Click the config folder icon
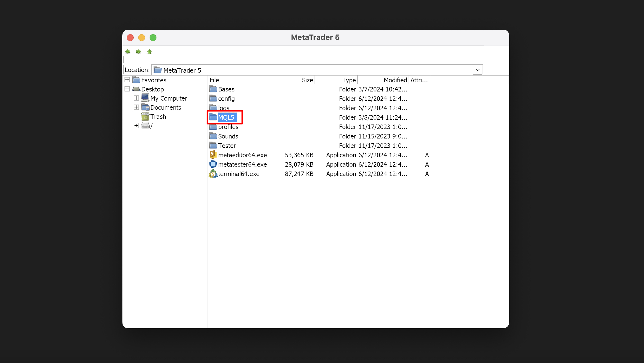The height and width of the screenshot is (363, 644). coord(213,98)
